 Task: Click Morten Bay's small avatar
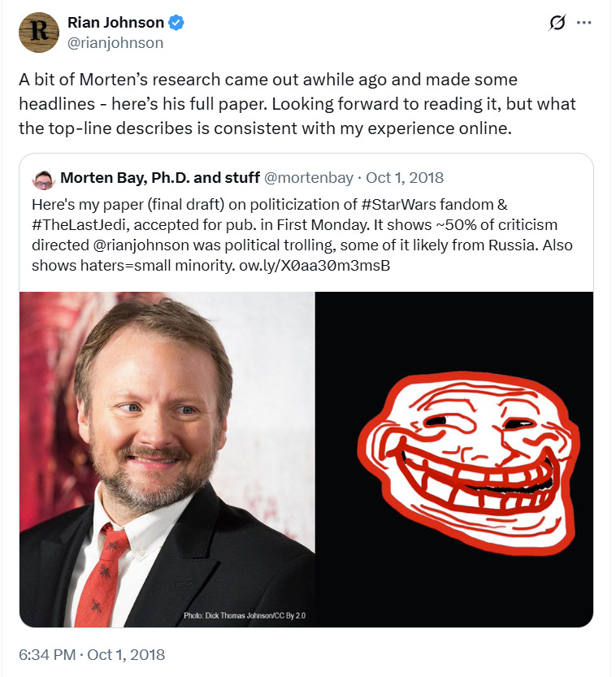click(x=43, y=180)
